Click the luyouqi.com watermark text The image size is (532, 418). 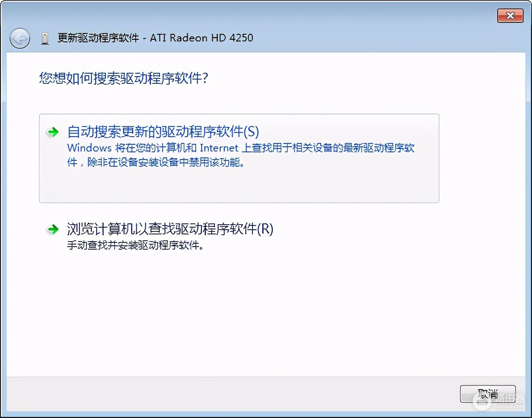(510, 407)
